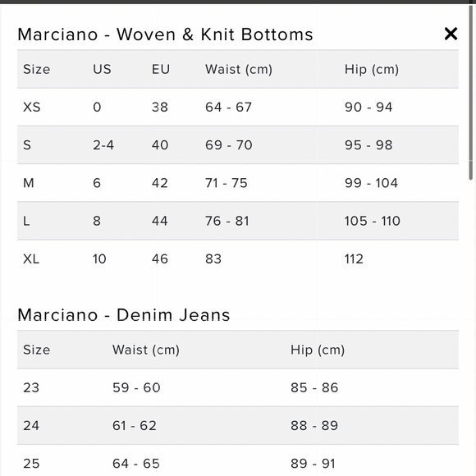The image size is (476, 476).
Task: Click the US column header
Action: pos(102,69)
